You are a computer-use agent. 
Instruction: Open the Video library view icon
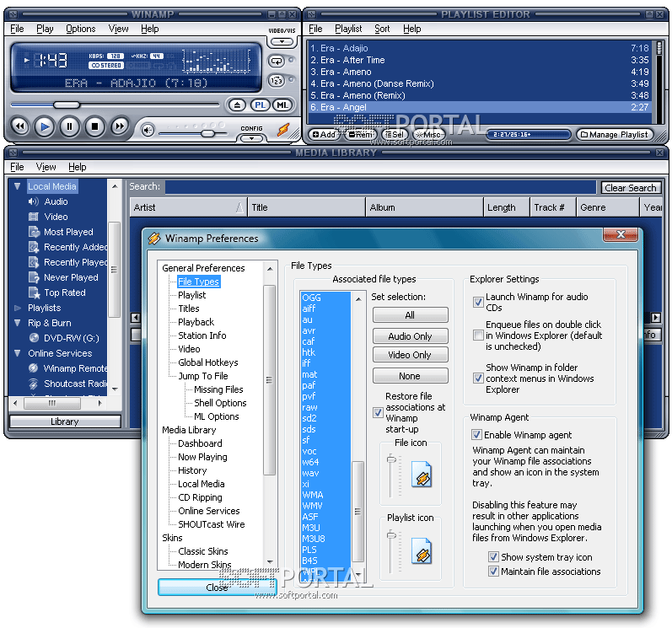34,217
